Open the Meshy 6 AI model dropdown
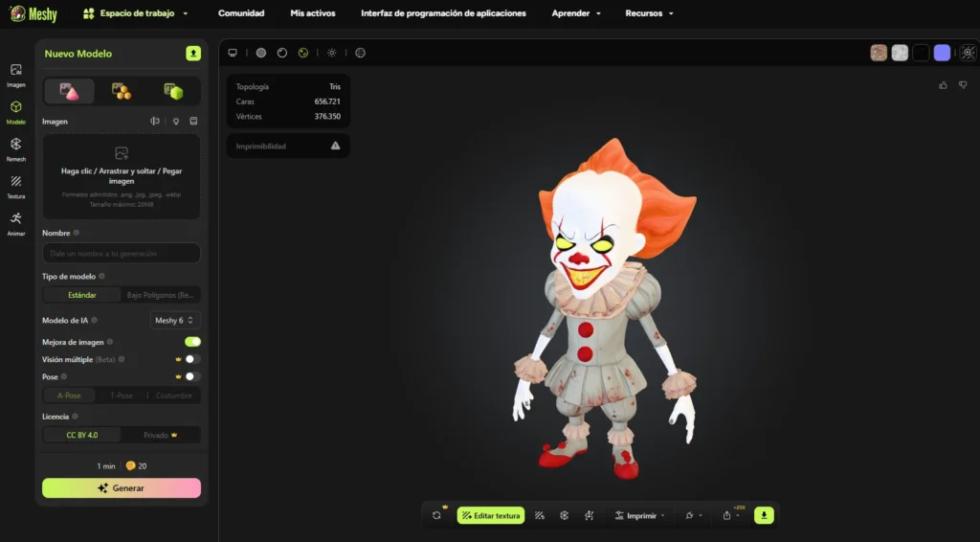Viewport: 980px width, 542px height. pyautogui.click(x=175, y=320)
